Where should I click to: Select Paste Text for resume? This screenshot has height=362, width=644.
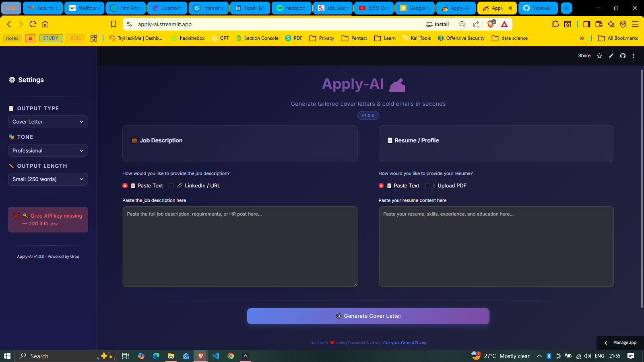tap(399, 186)
